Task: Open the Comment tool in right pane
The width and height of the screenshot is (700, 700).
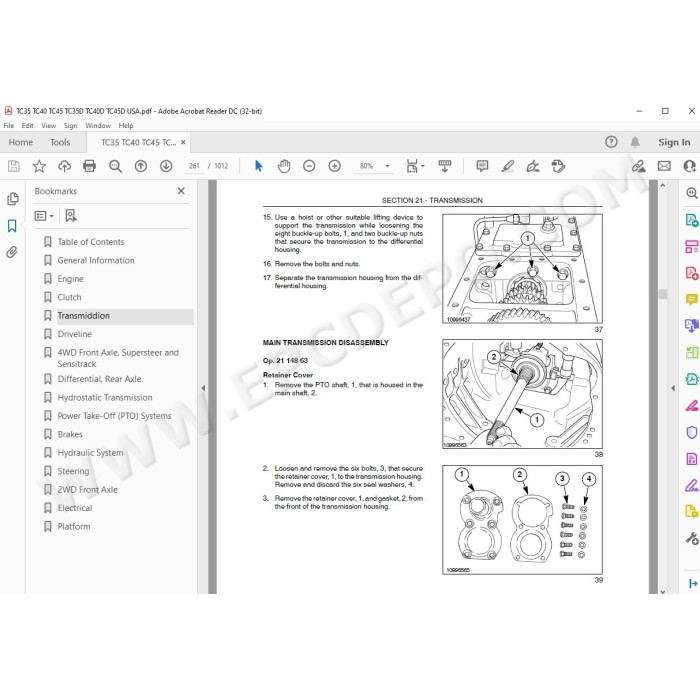Action: (692, 299)
